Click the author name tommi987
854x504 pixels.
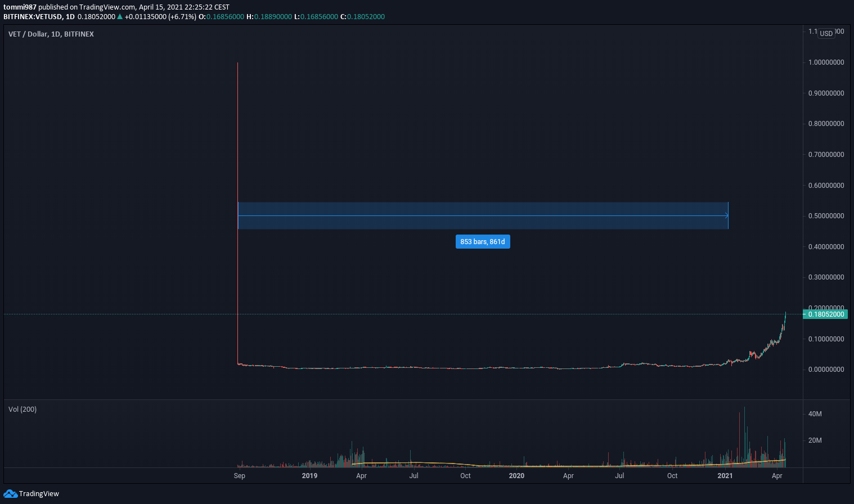pyautogui.click(x=20, y=7)
